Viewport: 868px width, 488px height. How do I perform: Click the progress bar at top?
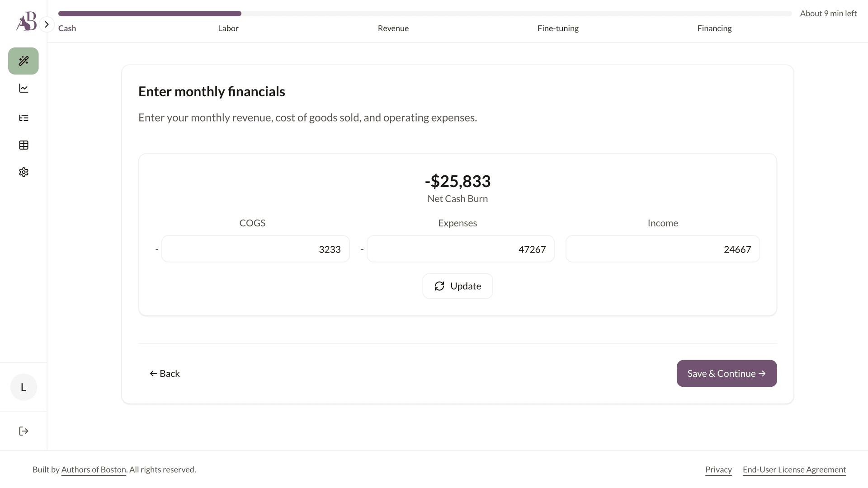click(x=425, y=14)
